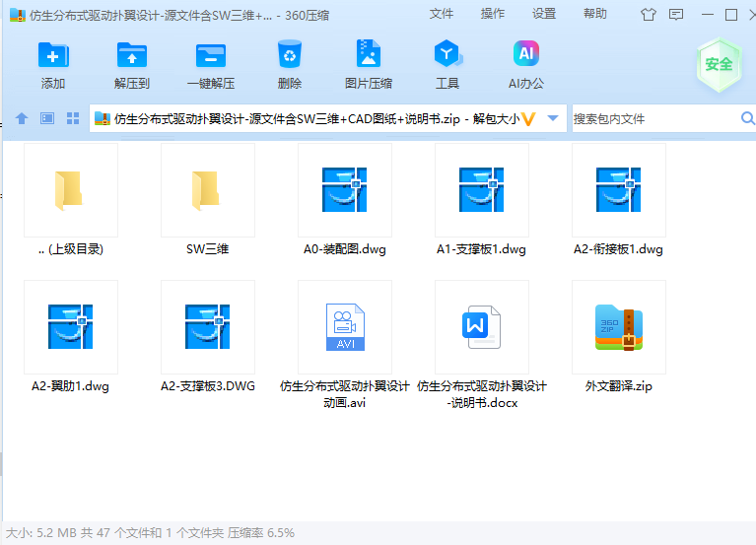Go up one level with the arrow icon
756x545 pixels.
pos(22,118)
